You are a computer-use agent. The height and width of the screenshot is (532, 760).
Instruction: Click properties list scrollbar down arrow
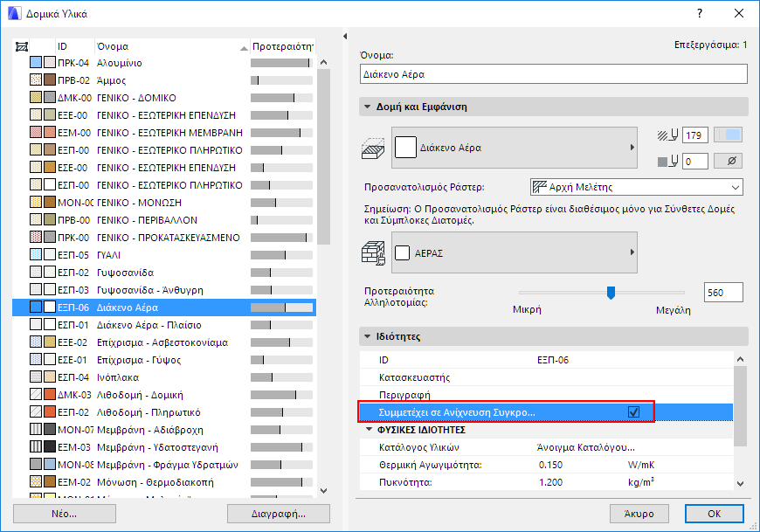pyautogui.click(x=740, y=483)
